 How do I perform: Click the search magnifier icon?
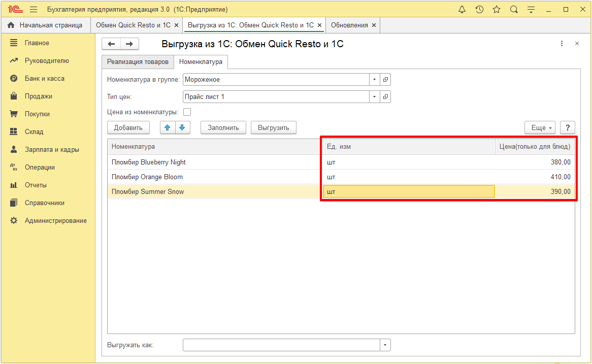(x=514, y=10)
